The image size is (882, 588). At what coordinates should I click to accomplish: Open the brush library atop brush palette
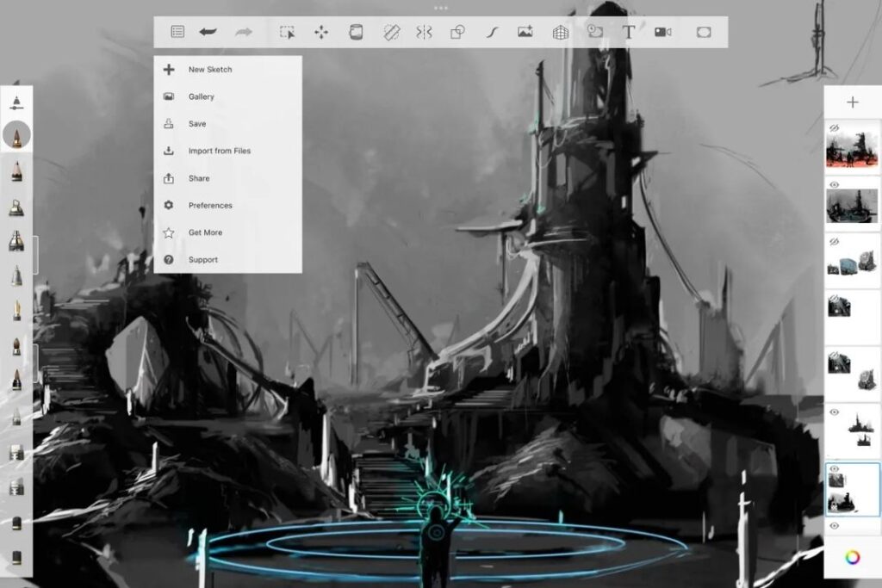(x=16, y=103)
